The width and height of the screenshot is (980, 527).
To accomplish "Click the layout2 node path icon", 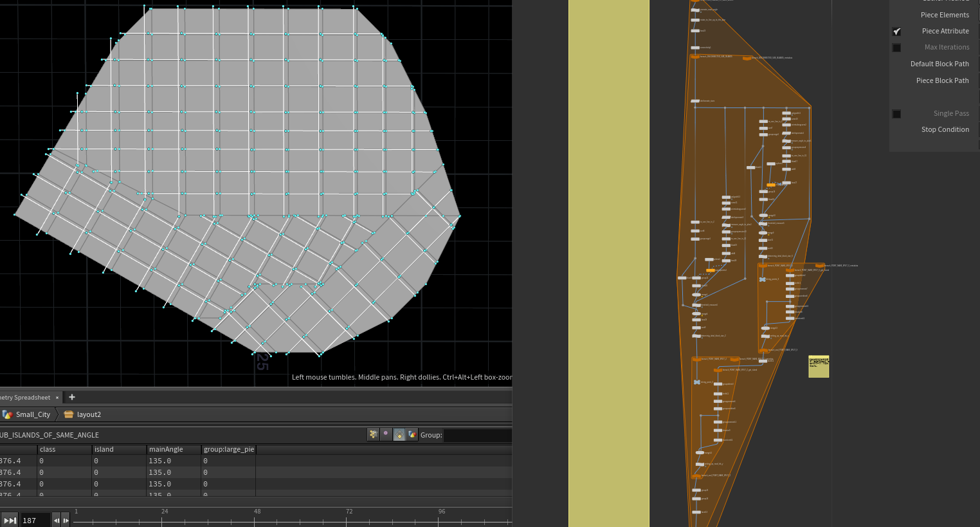I will click(69, 414).
